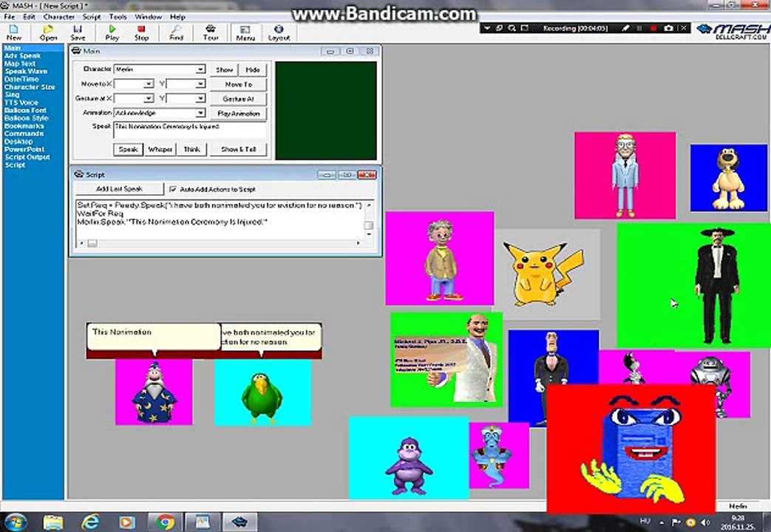Click the volume speaker tray icon

tap(706, 522)
